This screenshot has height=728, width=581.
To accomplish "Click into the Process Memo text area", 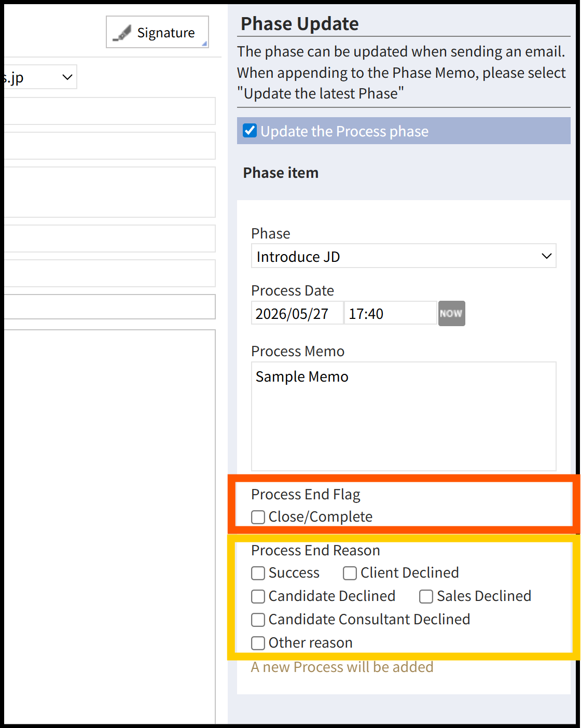I will coord(404,416).
